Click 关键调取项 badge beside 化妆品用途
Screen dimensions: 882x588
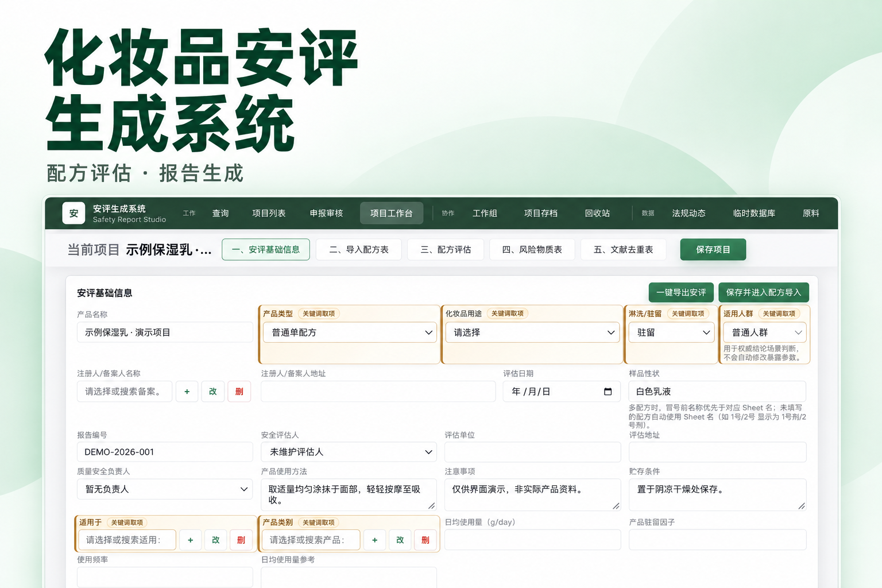pos(508,314)
